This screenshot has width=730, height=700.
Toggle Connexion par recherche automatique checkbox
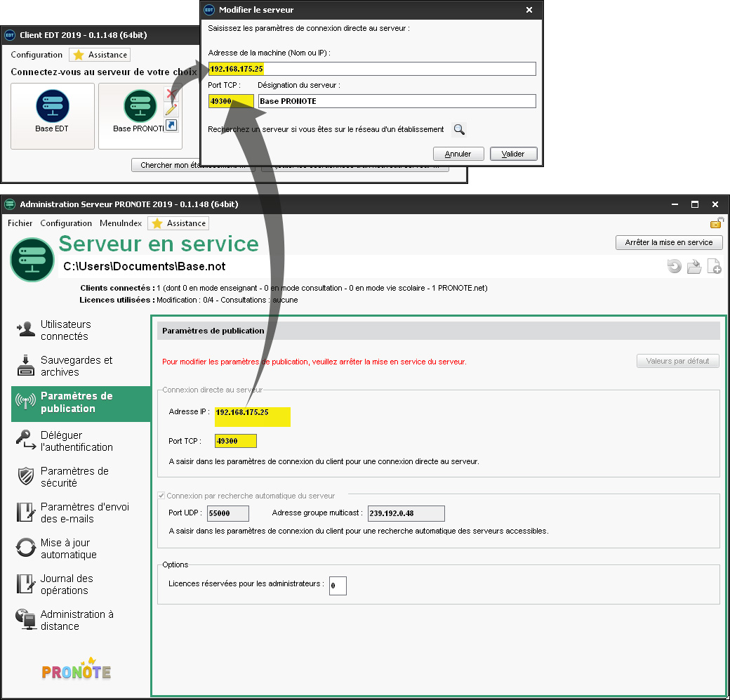point(161,496)
